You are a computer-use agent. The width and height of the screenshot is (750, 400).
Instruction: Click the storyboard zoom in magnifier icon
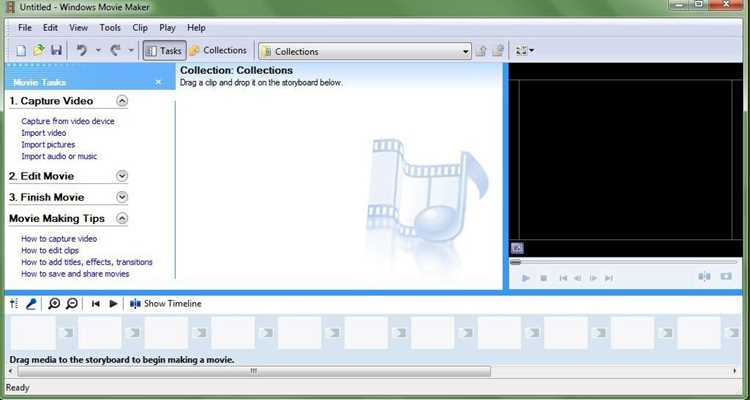(54, 304)
